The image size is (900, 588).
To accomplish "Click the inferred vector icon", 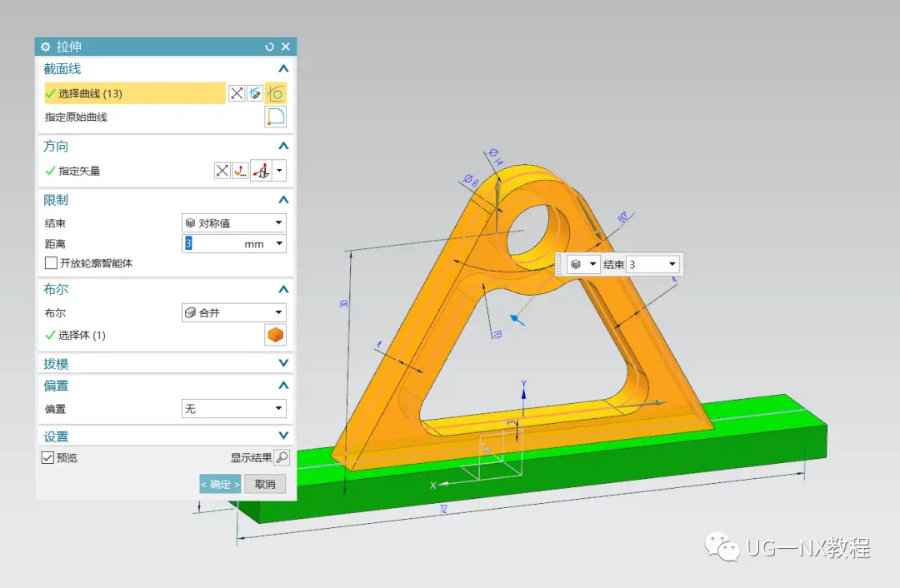I will [262, 171].
